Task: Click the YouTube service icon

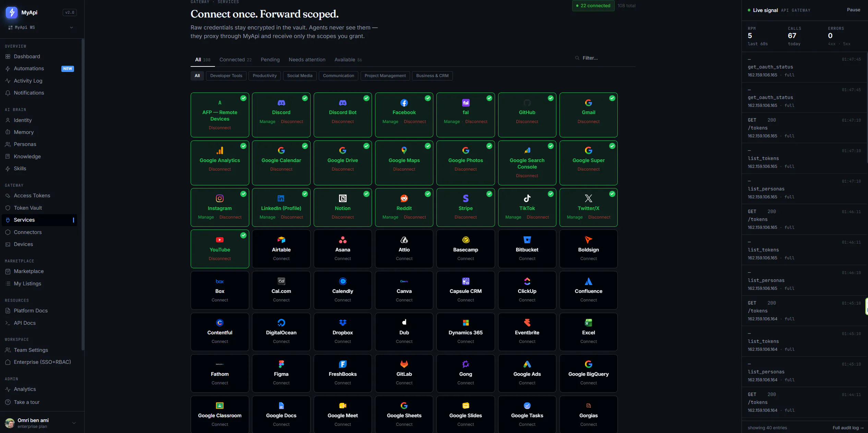Action: pos(220,240)
